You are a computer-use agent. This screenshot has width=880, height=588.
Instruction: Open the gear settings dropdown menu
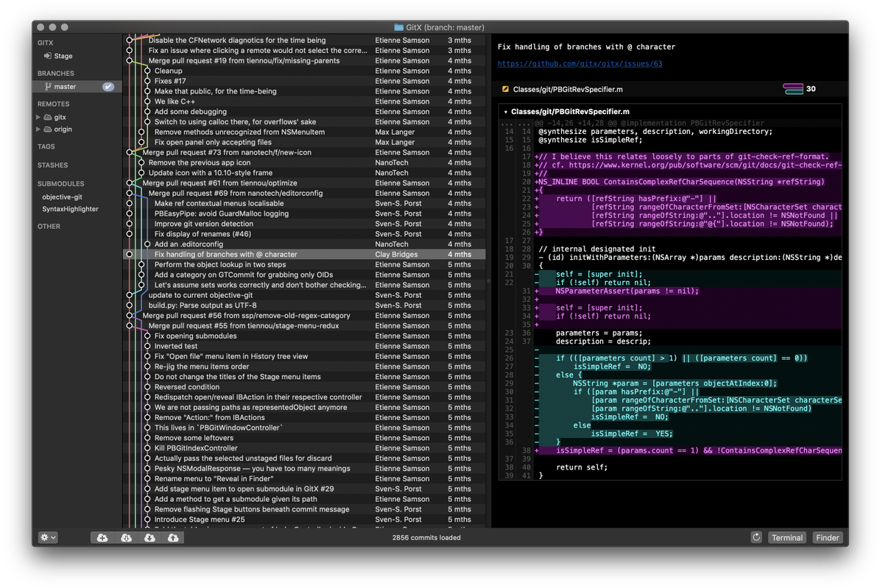(x=48, y=537)
